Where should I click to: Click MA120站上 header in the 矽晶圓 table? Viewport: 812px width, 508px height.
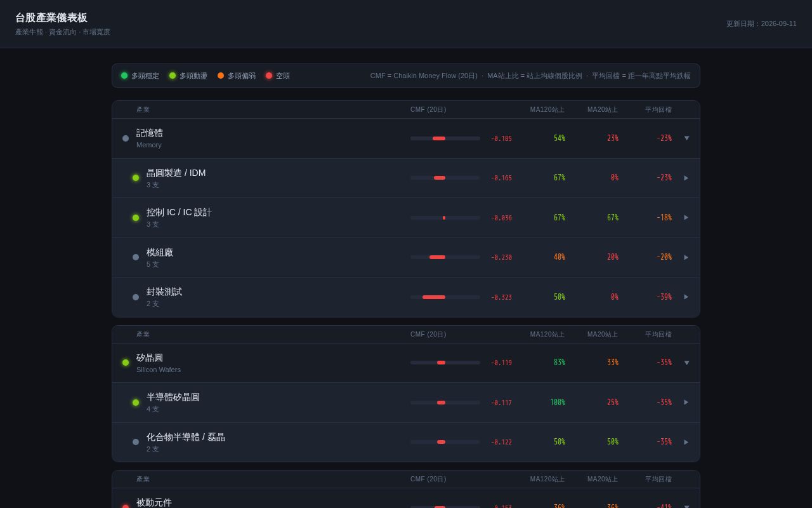coord(547,335)
